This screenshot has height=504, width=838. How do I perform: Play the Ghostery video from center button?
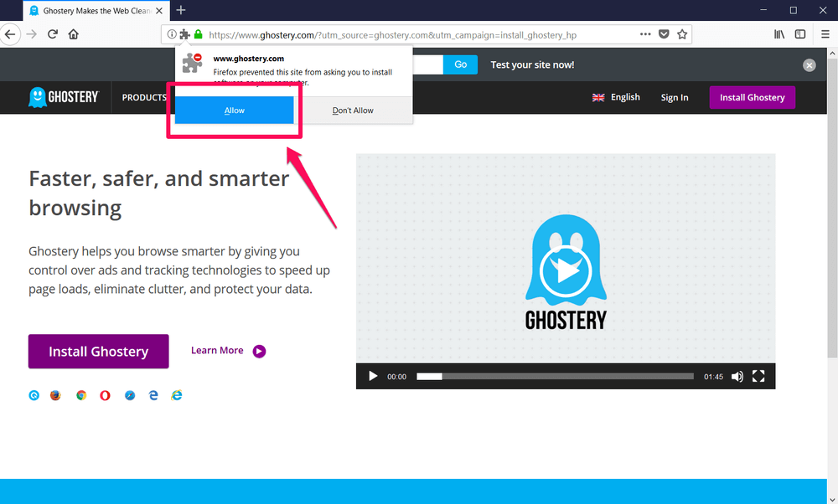click(x=566, y=270)
